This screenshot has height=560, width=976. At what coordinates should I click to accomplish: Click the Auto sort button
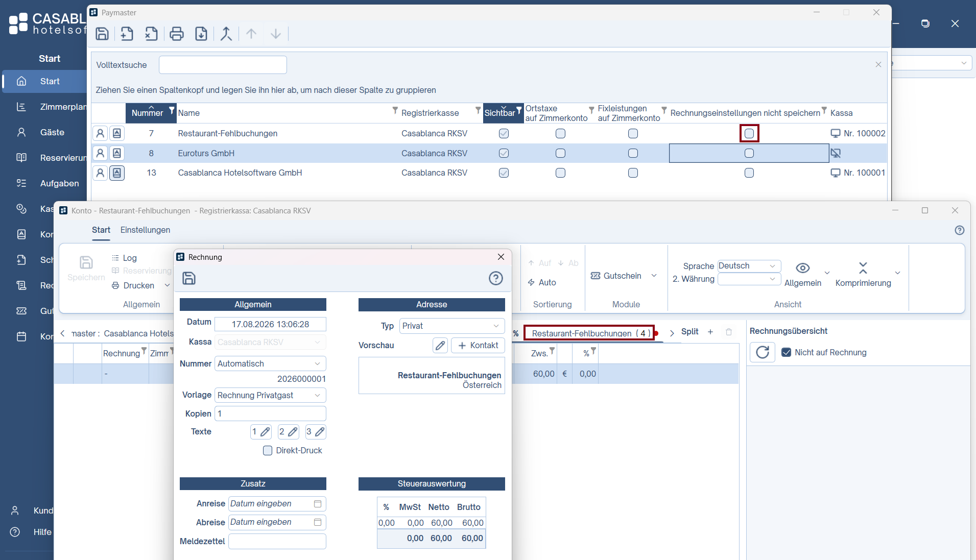542,282
